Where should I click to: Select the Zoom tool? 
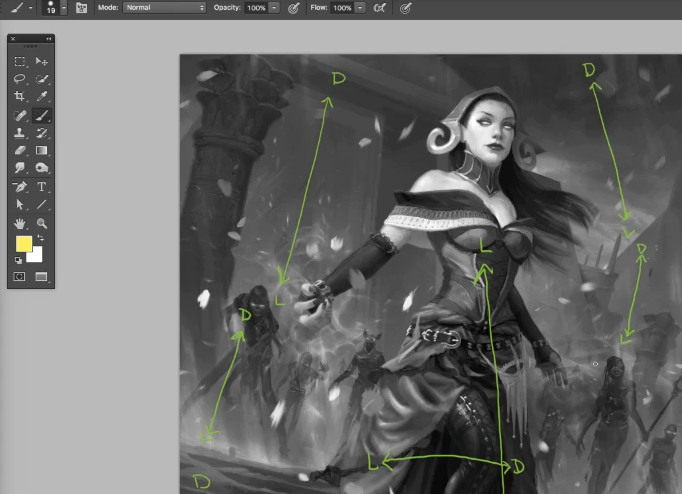tap(42, 224)
